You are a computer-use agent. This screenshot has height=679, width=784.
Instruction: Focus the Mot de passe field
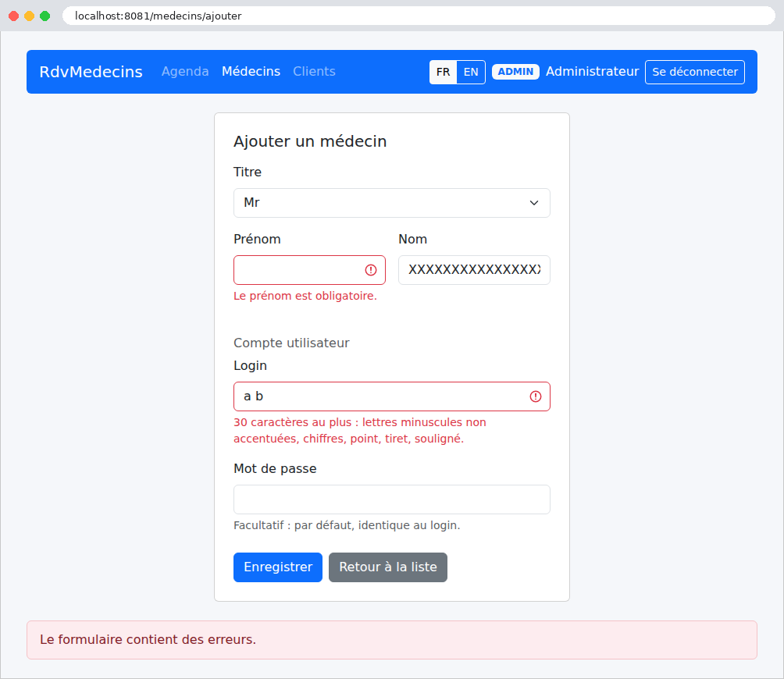tap(391, 499)
